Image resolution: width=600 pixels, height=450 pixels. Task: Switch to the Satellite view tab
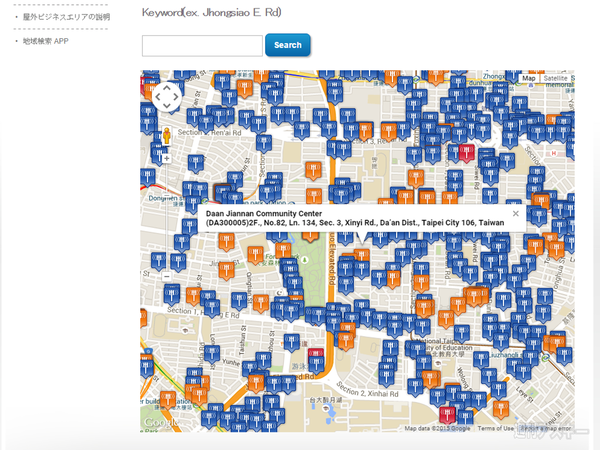point(556,78)
